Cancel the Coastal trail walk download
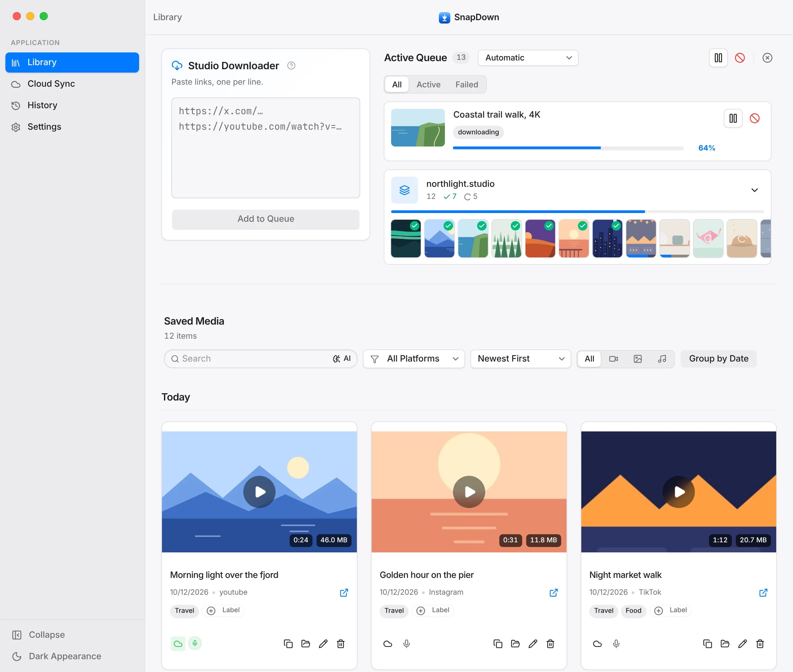 (x=755, y=119)
